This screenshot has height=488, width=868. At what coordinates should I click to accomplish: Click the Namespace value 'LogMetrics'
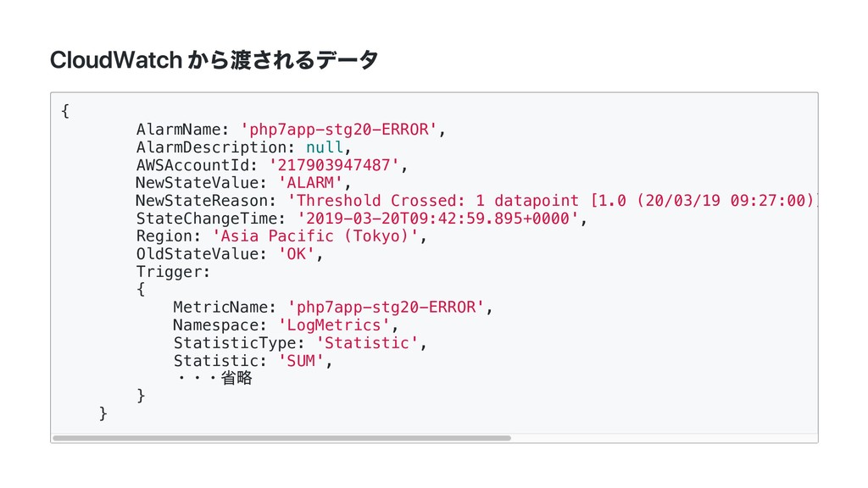pos(334,324)
